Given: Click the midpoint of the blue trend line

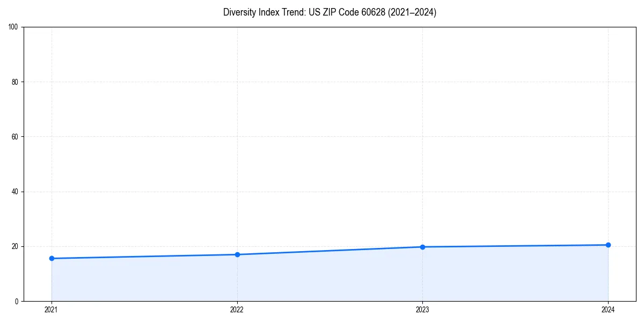Looking at the screenshot, I should (x=330, y=251).
